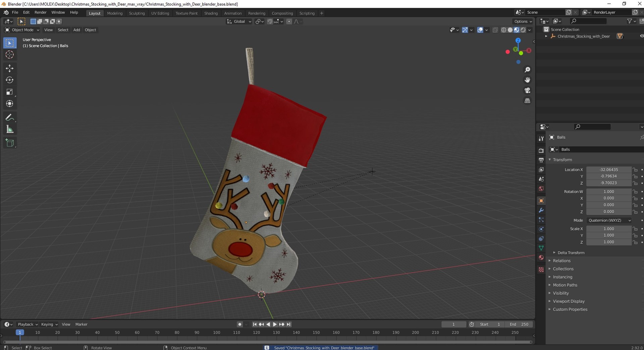Jump to the end frame button
The height and width of the screenshot is (350, 644).
click(x=288, y=324)
